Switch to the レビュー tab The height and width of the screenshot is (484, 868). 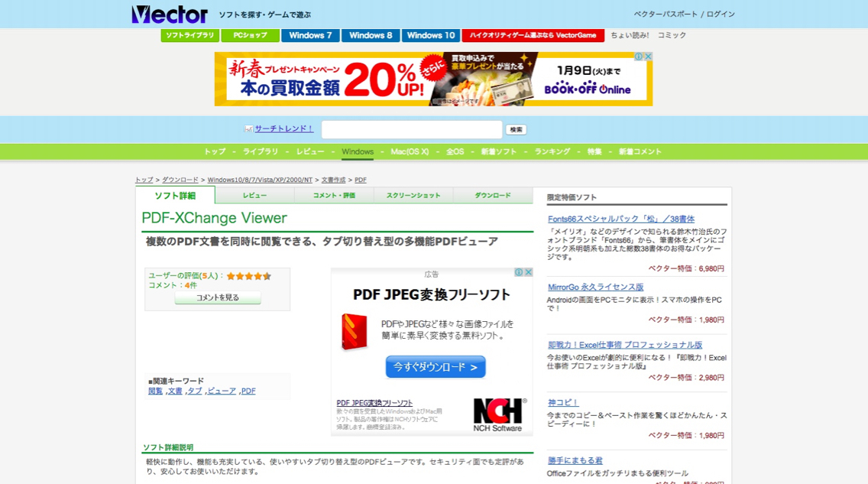pos(254,196)
